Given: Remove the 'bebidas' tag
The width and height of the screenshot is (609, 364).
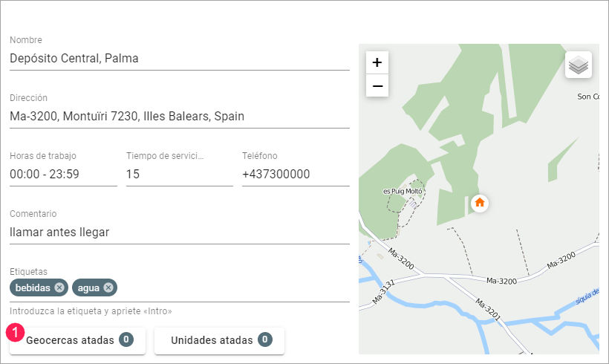Looking at the screenshot, I should pyautogui.click(x=59, y=287).
